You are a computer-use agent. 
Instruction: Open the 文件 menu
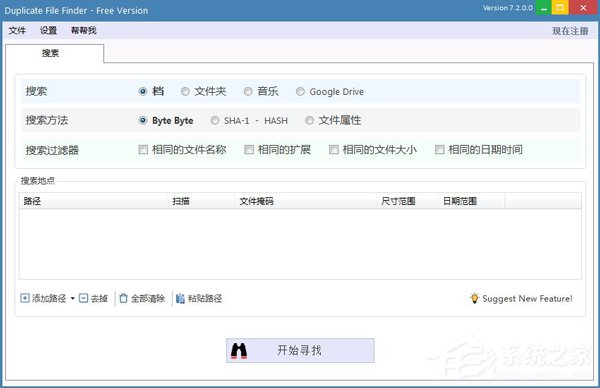tap(17, 30)
